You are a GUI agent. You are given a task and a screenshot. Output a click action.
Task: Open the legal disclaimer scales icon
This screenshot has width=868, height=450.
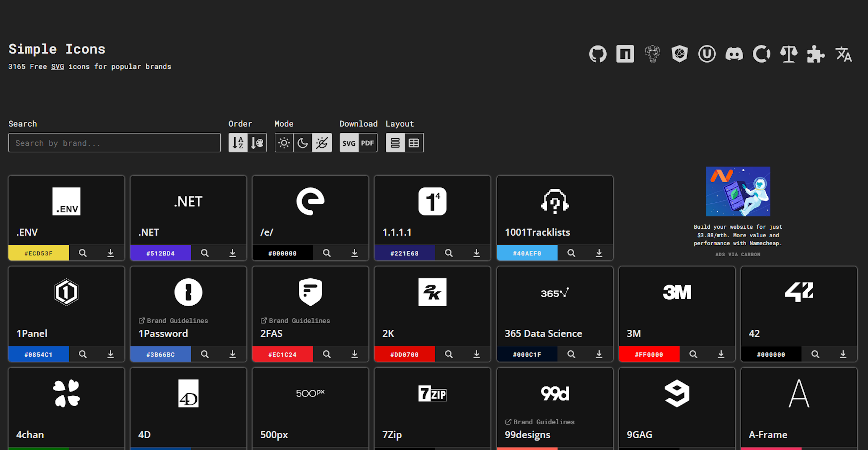[789, 54]
